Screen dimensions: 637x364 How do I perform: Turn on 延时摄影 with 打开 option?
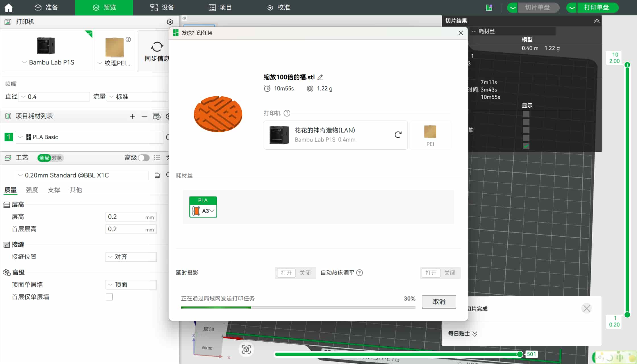286,273
